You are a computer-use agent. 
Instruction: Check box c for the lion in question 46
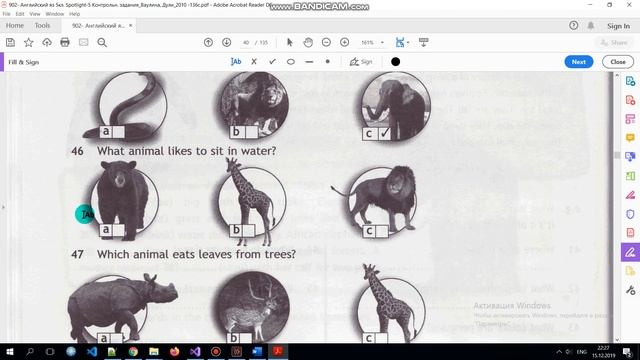(382, 231)
